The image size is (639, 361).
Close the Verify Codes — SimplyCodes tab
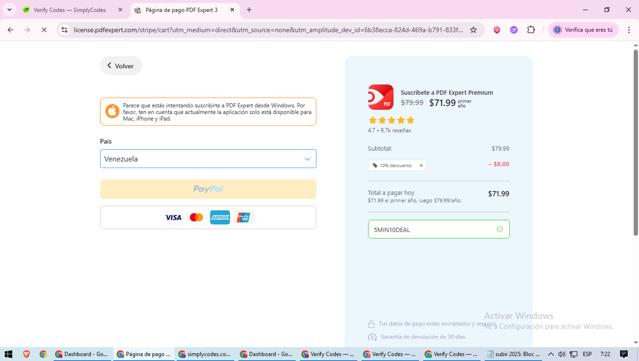click(120, 10)
